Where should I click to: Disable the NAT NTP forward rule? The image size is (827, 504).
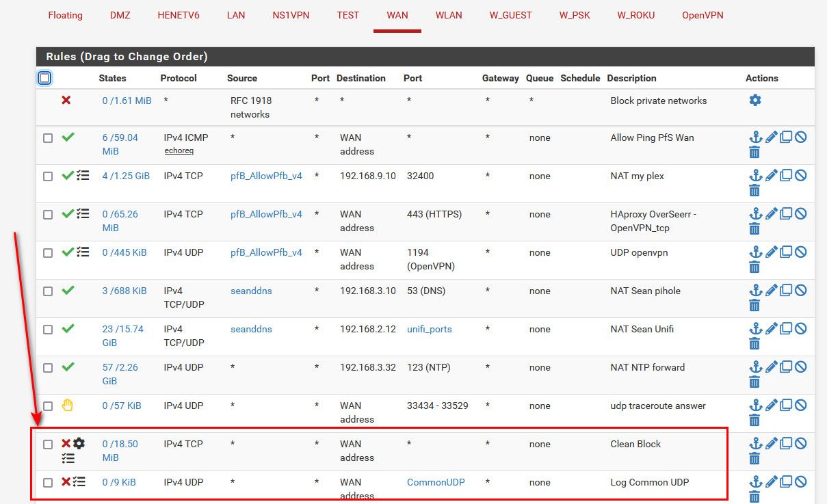pyautogui.click(x=800, y=367)
